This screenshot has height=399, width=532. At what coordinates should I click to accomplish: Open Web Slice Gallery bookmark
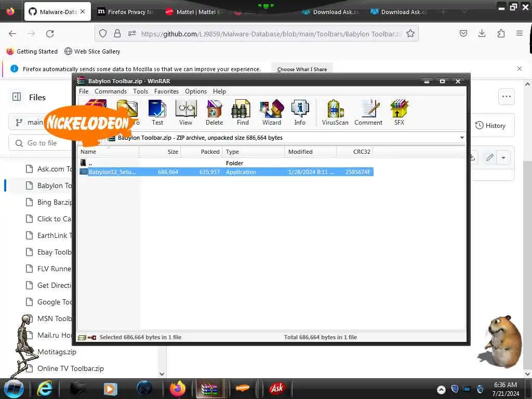[x=92, y=51]
